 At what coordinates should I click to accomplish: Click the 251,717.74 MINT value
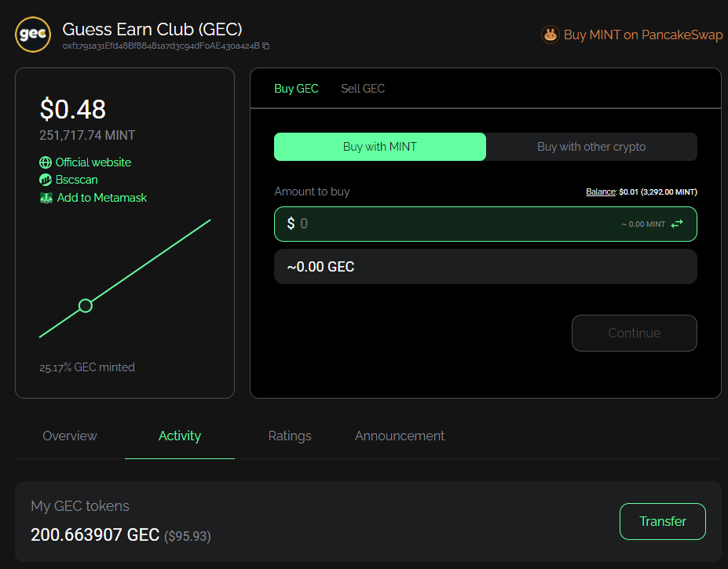coord(87,135)
